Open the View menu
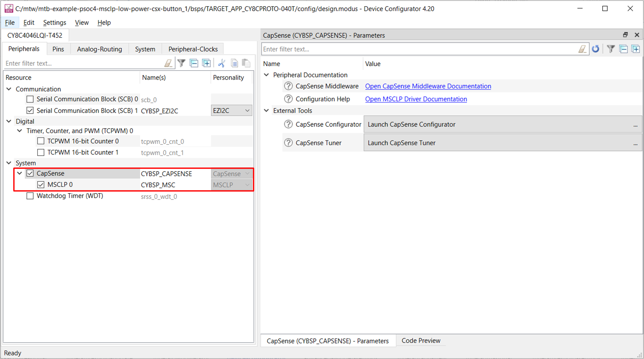The image size is (644, 359). [x=82, y=22]
